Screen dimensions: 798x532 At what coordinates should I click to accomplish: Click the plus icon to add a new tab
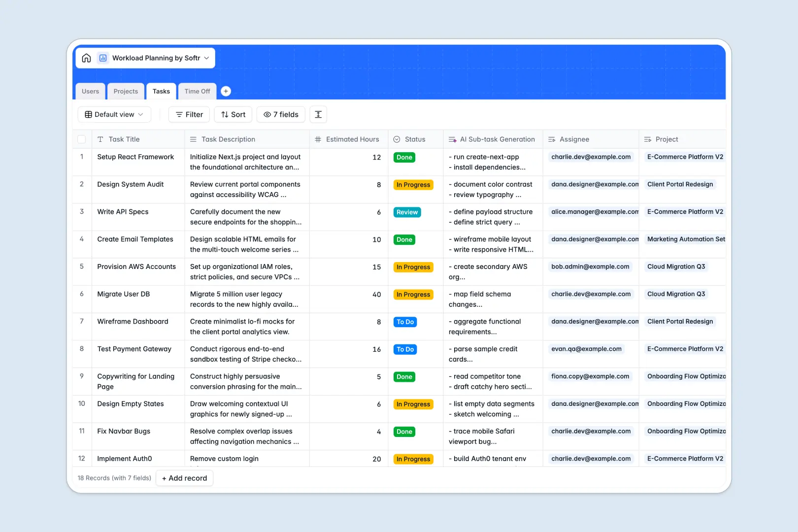226,91
